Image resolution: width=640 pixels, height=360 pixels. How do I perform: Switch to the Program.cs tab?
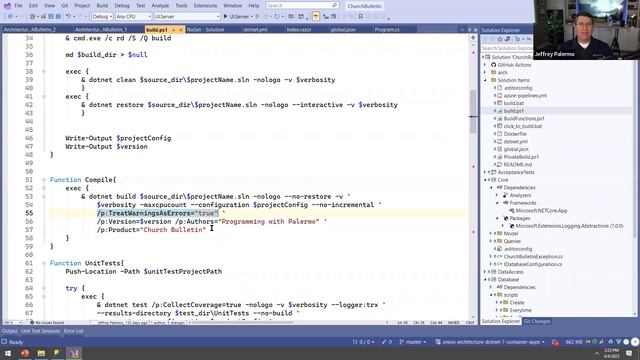pos(387,30)
